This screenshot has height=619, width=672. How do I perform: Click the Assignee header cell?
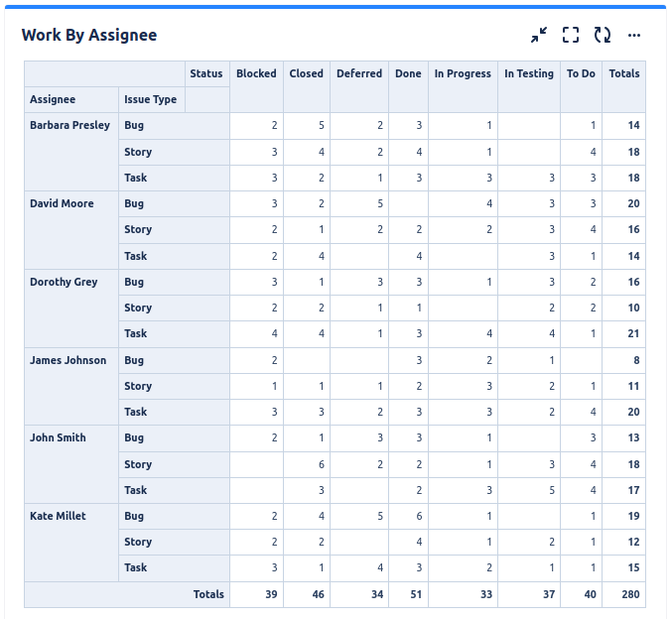point(71,100)
